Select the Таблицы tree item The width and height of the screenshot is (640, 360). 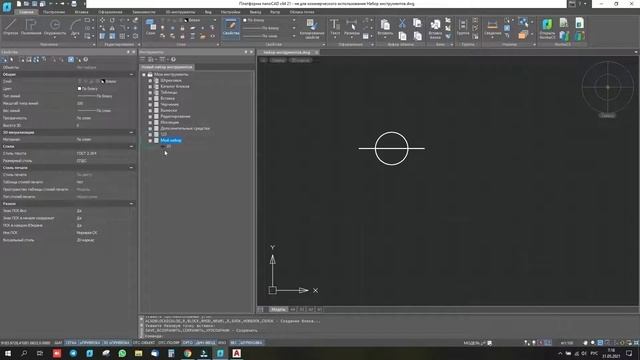169,92
